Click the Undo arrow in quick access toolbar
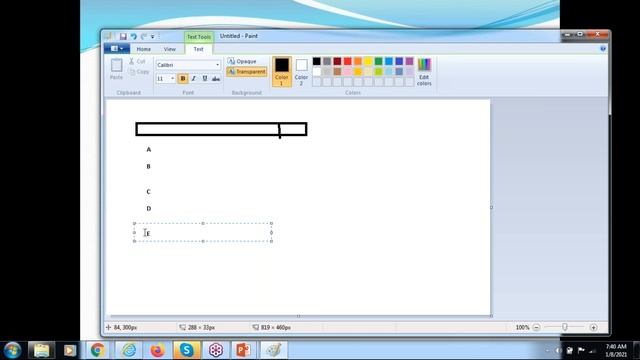 pyautogui.click(x=133, y=36)
